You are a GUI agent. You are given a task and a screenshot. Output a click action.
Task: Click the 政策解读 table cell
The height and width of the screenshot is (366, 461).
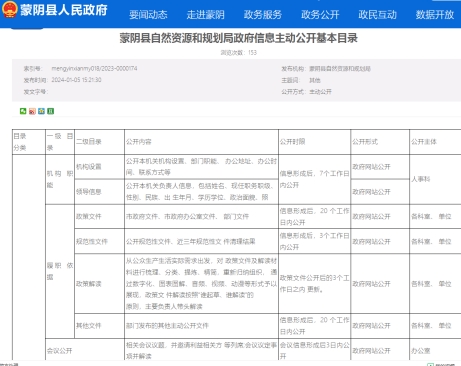pos(99,284)
